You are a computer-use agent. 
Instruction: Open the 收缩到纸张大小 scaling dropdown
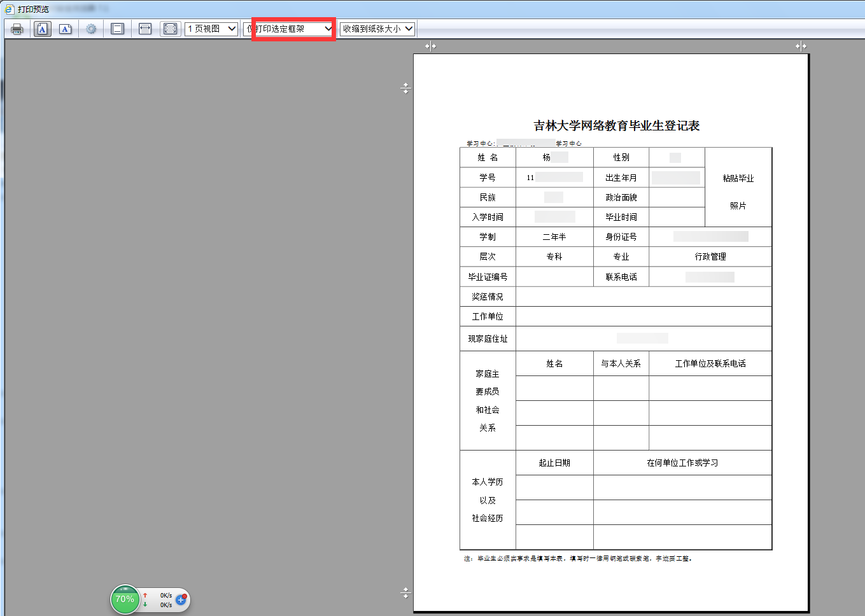tap(376, 29)
